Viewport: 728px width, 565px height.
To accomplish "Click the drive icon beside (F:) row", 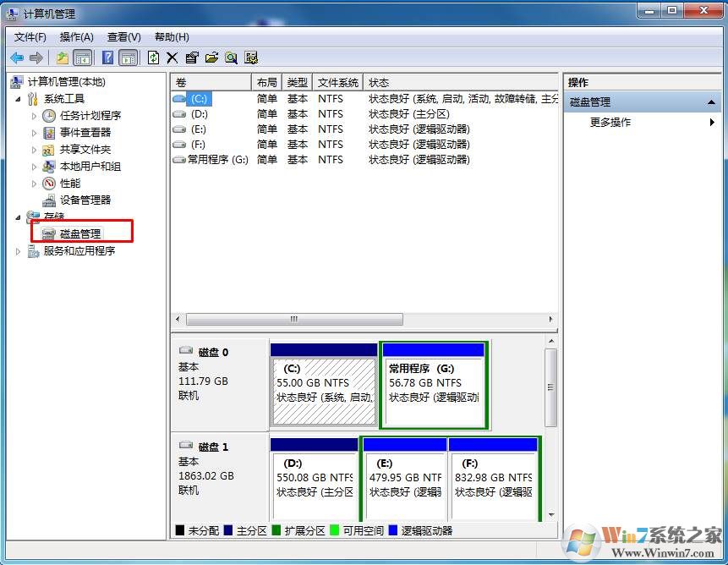I will point(178,145).
